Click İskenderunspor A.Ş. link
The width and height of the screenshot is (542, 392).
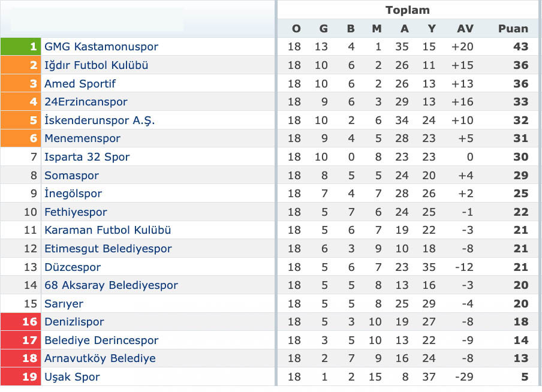[100, 120]
